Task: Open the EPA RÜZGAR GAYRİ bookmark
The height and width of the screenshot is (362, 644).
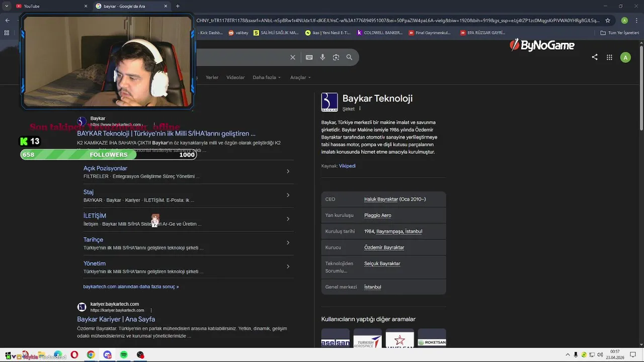Action: [482, 33]
